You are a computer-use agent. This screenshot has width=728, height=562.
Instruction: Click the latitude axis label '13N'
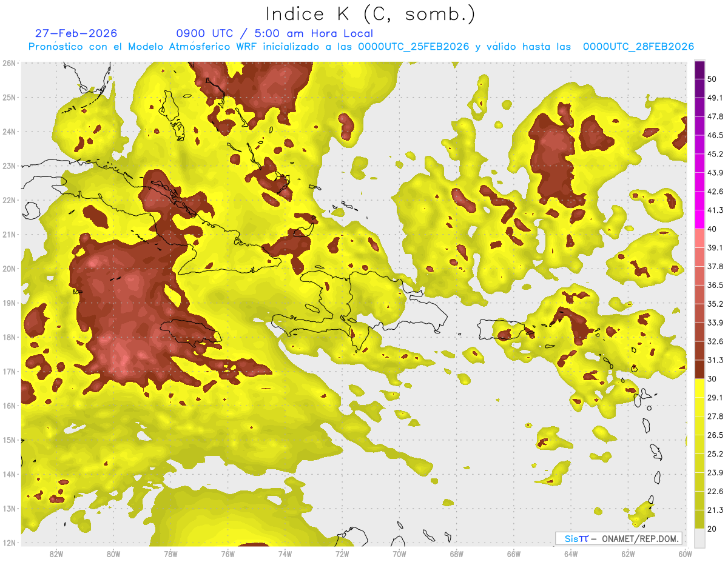9,509
